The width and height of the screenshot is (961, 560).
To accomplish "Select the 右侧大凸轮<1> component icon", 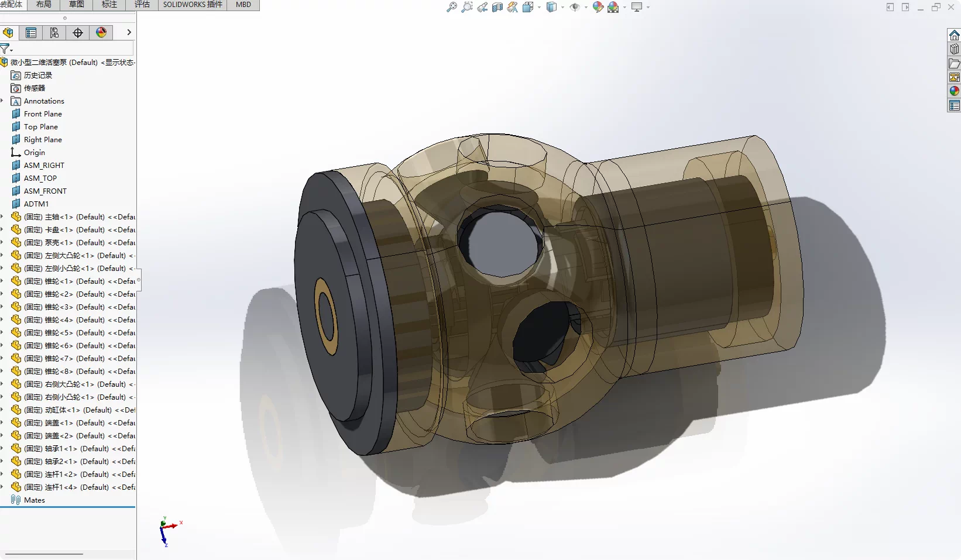I will tap(16, 384).
